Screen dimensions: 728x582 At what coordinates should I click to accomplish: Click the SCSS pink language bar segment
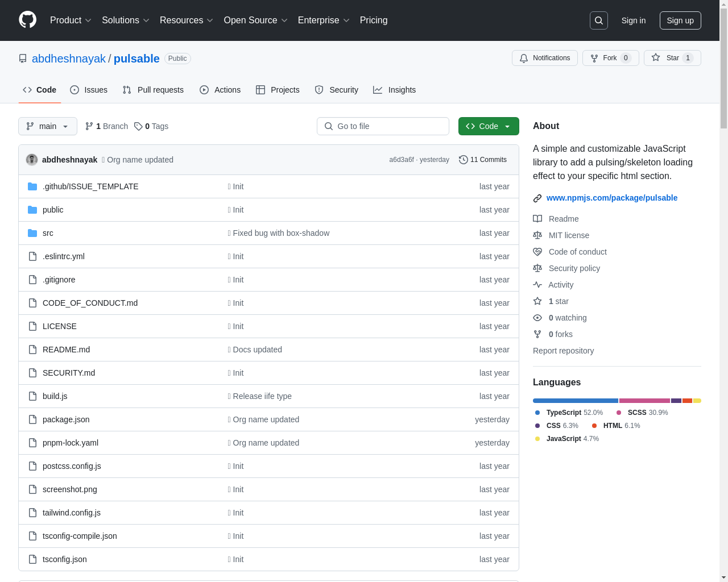coord(644,401)
